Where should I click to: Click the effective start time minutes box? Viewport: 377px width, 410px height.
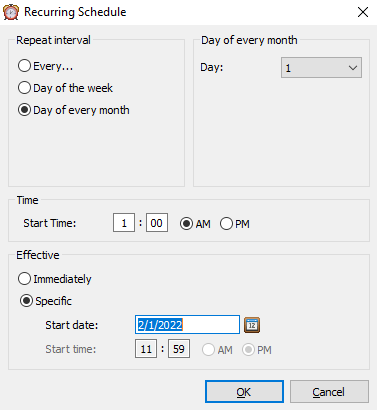(179, 349)
